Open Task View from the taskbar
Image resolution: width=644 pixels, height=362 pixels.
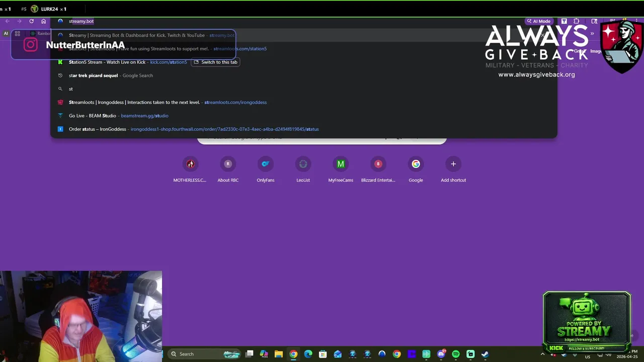(x=250, y=354)
